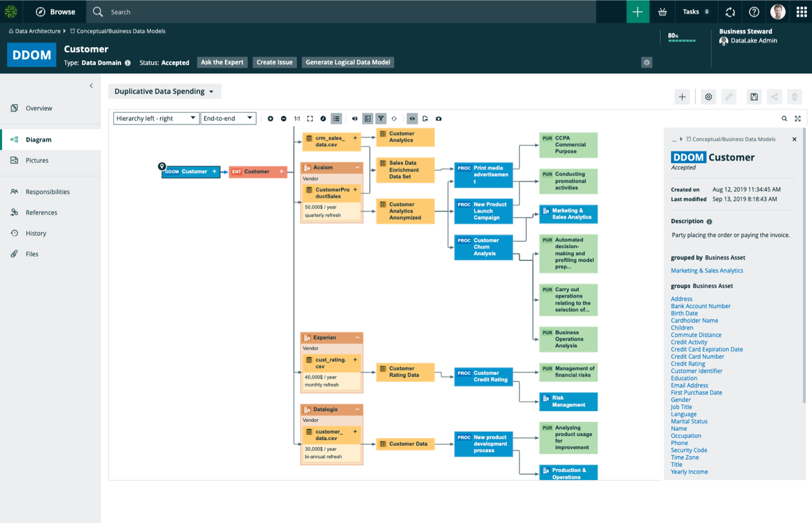Toggle the list legend button in toolbar
This screenshot has width=812, height=523.
coord(336,119)
